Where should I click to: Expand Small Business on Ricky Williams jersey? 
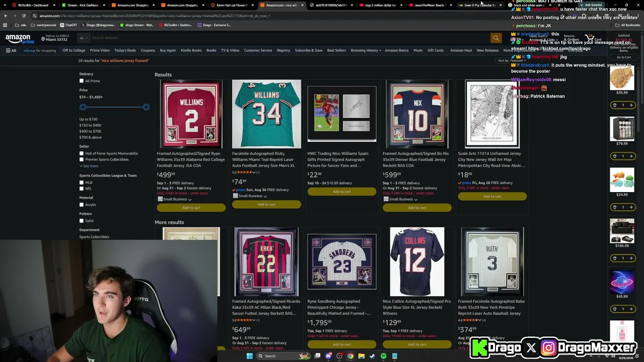point(251,196)
